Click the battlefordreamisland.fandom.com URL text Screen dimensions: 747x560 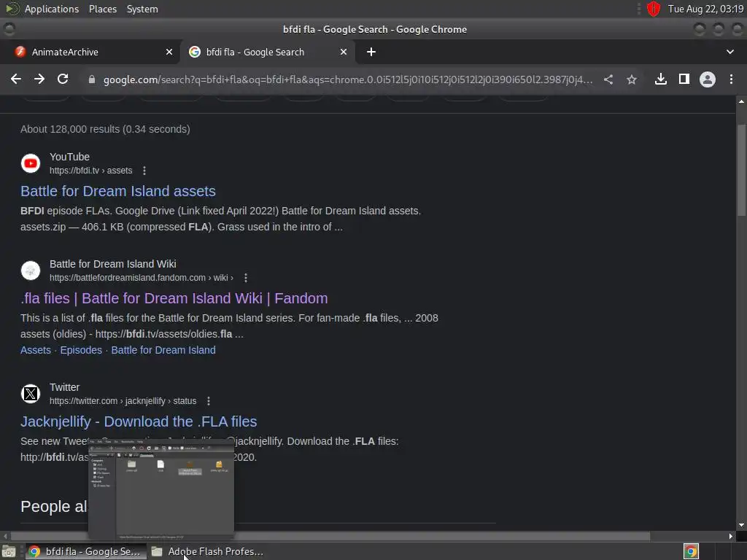coord(142,278)
